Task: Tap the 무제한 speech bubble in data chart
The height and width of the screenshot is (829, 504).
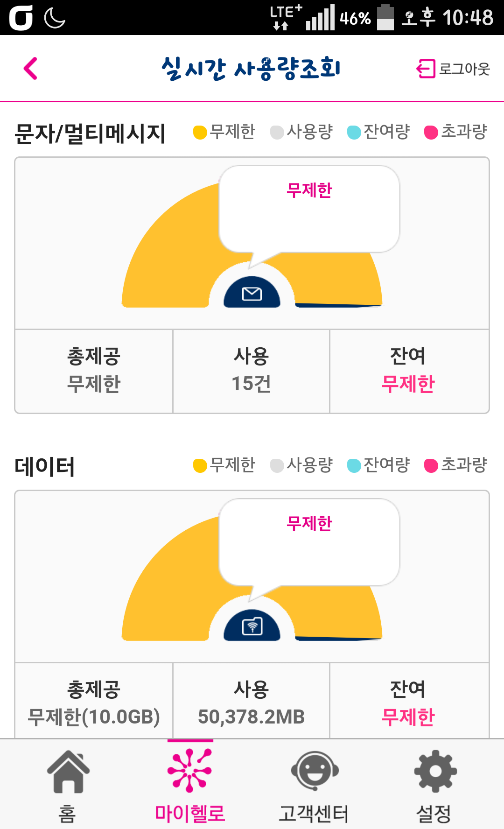Action: (309, 541)
